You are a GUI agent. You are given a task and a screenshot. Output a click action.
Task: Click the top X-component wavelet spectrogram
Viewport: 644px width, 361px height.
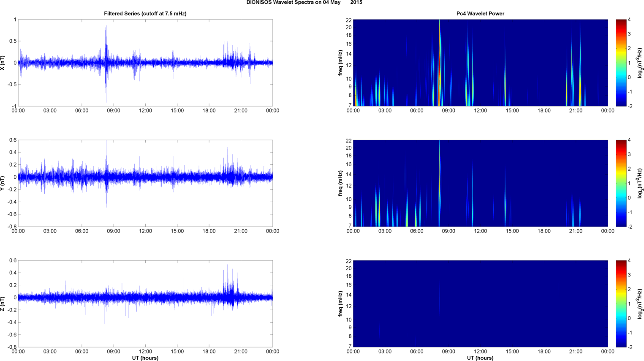[480, 63]
